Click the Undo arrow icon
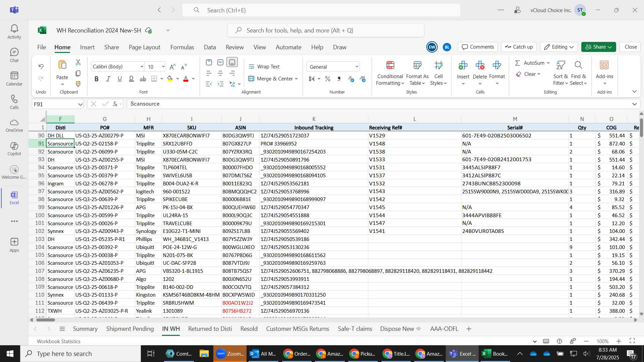 [x=41, y=66]
